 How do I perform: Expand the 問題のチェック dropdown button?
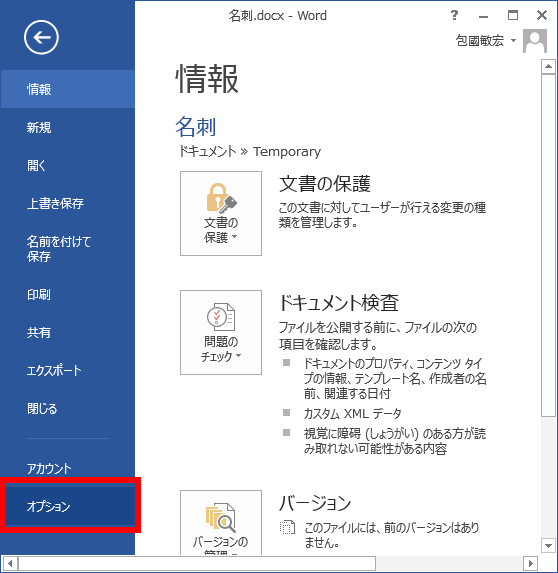[x=221, y=332]
